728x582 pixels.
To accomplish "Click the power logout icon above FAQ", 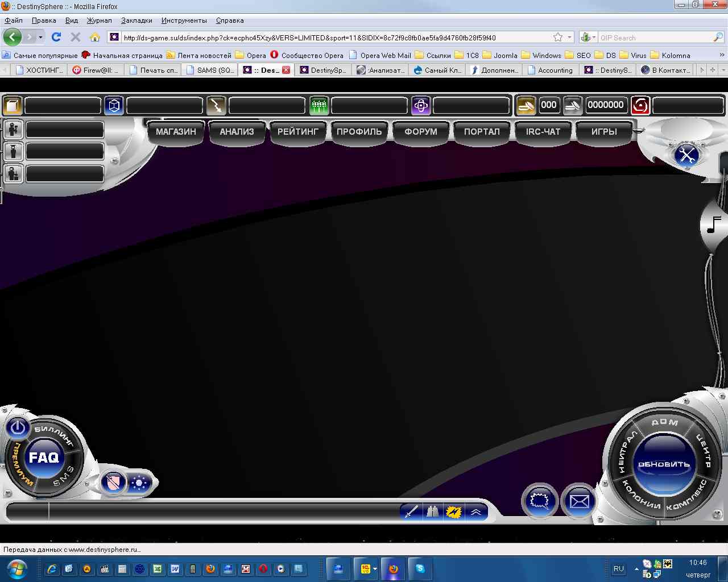I will pyautogui.click(x=18, y=427).
